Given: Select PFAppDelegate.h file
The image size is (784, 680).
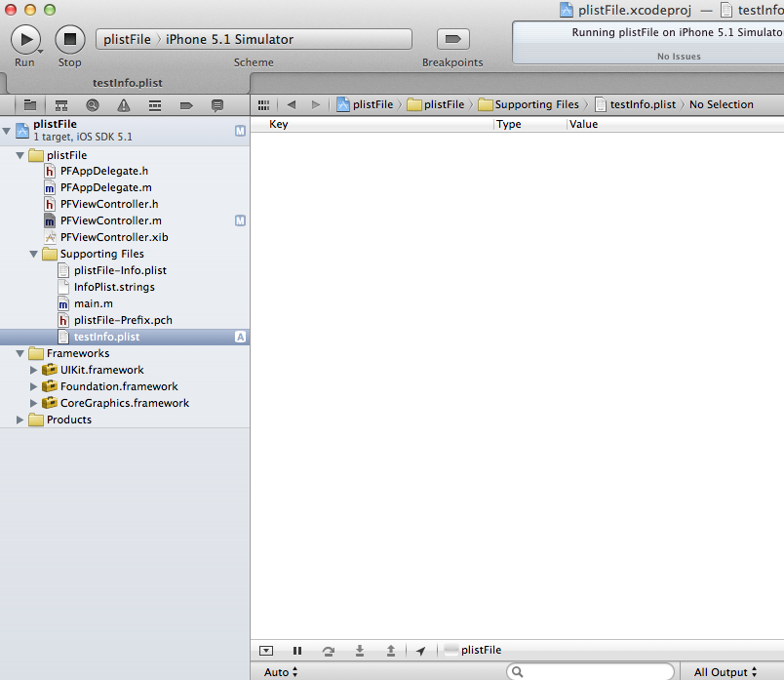Looking at the screenshot, I should [104, 171].
